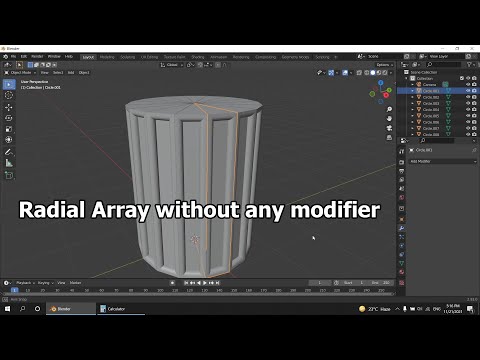Hide the Camera in viewport
The image size is (480, 360).
point(468,84)
